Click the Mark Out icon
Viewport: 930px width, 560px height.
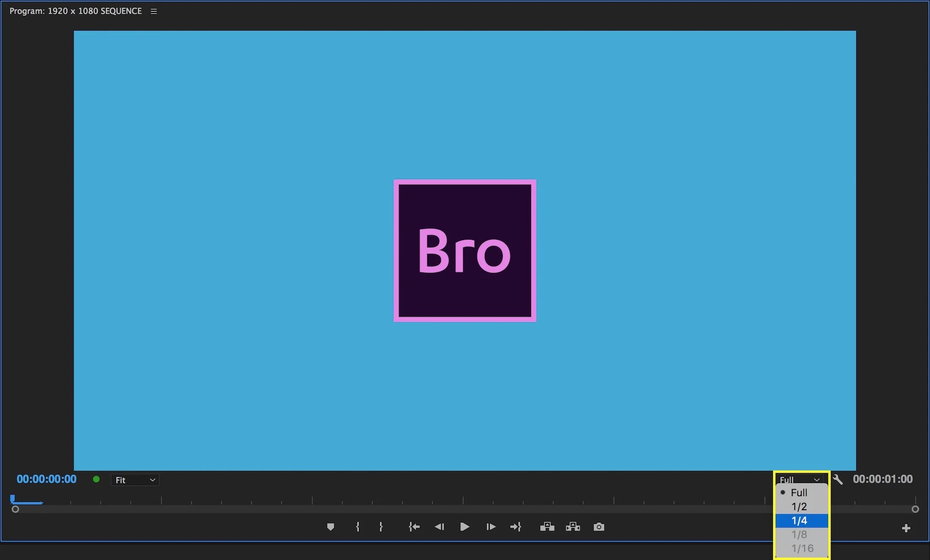tap(381, 527)
